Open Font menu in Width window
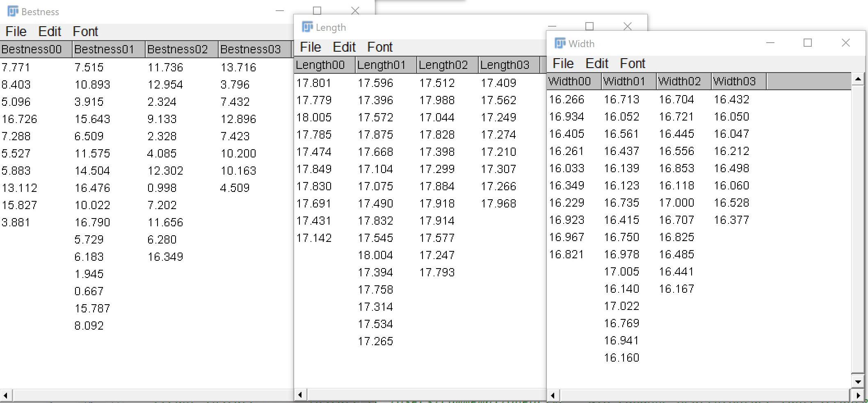This screenshot has height=403, width=868. 632,64
